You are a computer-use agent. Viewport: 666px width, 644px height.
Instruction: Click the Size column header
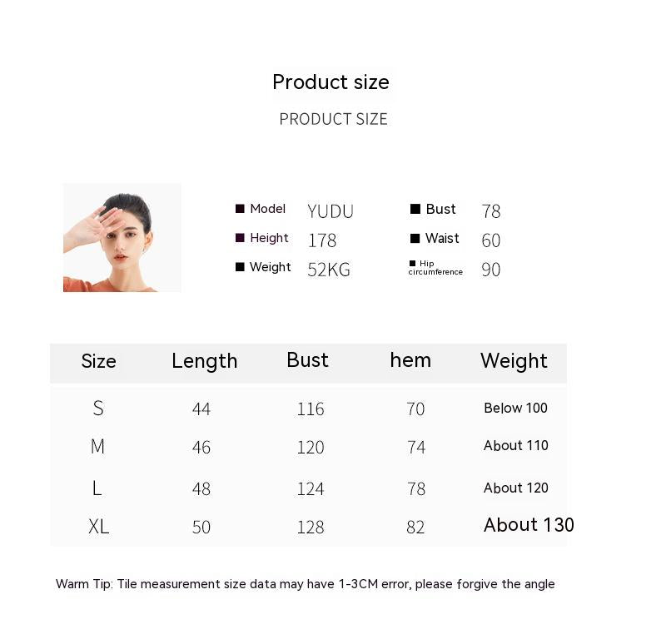(x=98, y=361)
